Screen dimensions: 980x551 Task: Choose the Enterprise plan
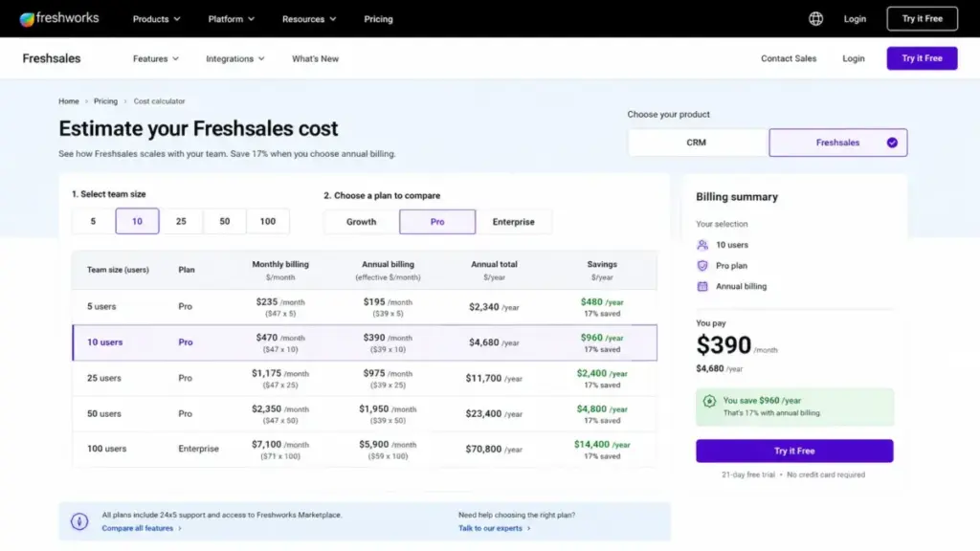pyautogui.click(x=514, y=222)
